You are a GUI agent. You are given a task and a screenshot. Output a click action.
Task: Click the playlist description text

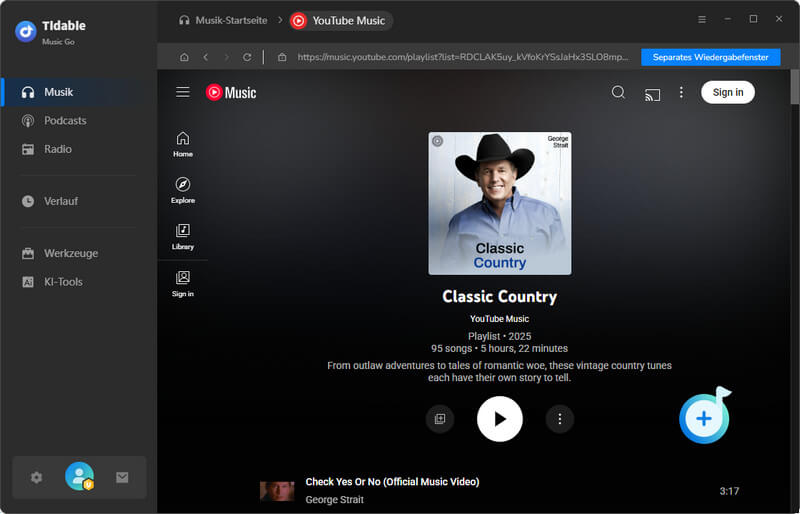click(499, 372)
